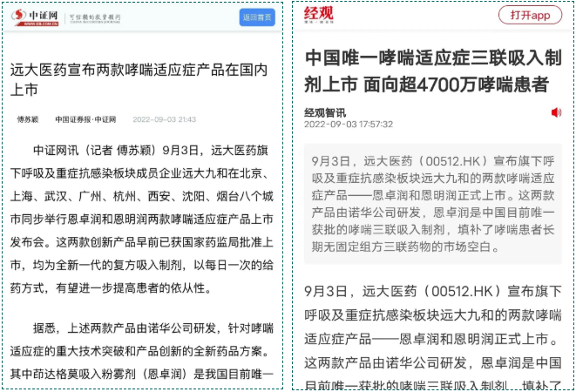
Task: Click timestamp 2022-09-03 17:57:32
Action: pos(349,125)
